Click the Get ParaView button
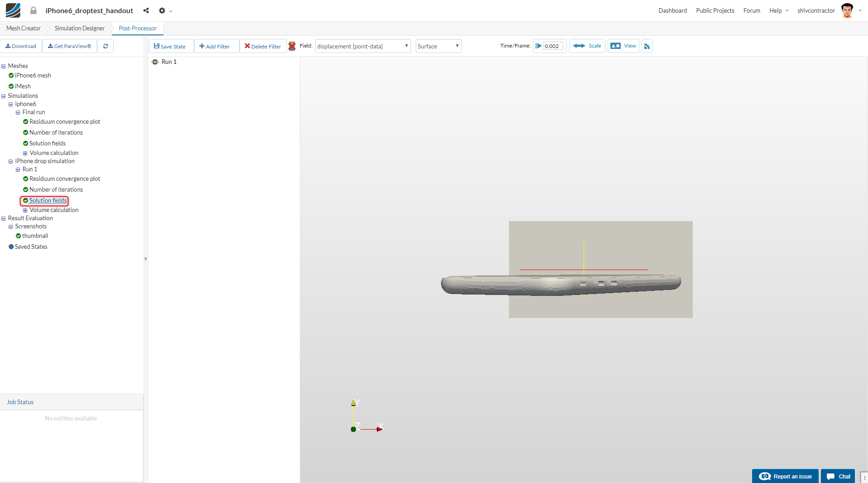The width and height of the screenshot is (868, 483). coord(70,46)
